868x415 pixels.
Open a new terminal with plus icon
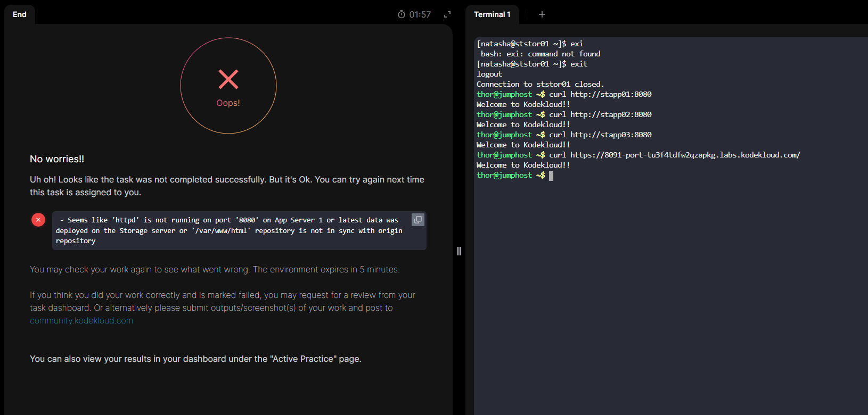point(542,14)
